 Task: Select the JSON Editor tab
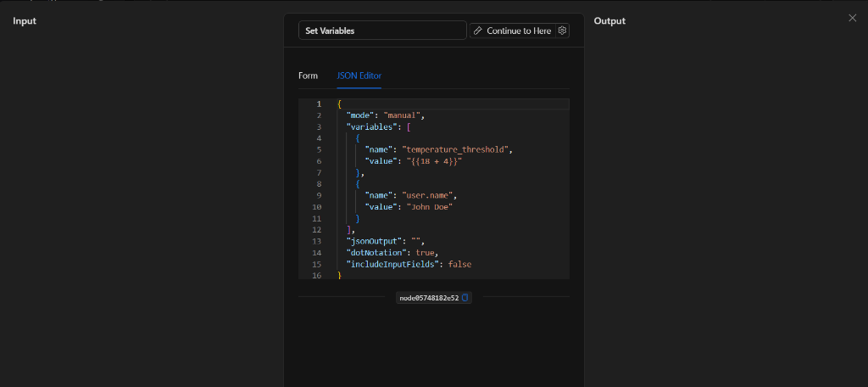click(359, 76)
